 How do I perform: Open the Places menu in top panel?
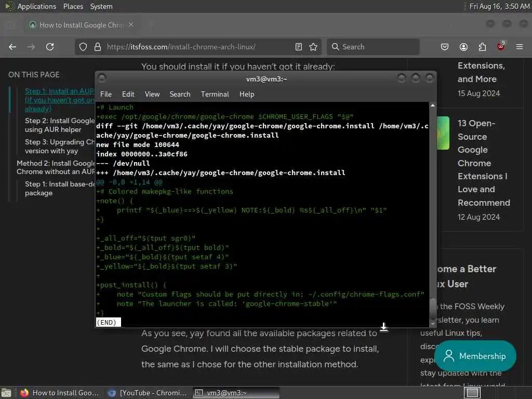click(73, 6)
